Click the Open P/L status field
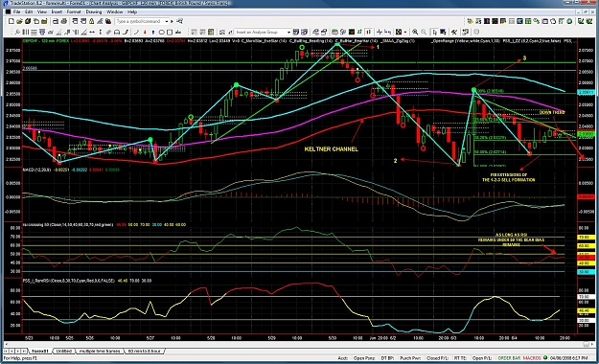This screenshot has width=599, height=364. 483,358
